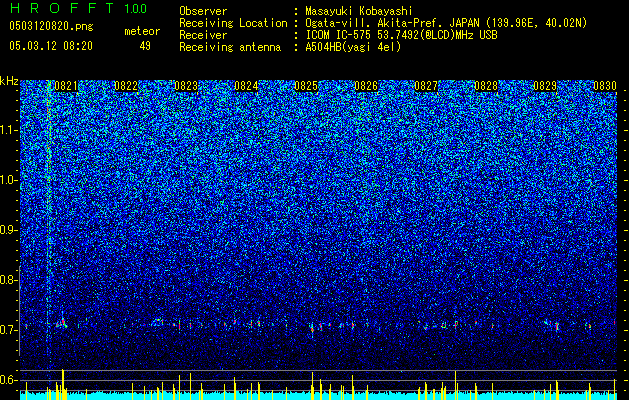Click the 0827 time marker
This screenshot has height=400, width=629.
point(426,86)
